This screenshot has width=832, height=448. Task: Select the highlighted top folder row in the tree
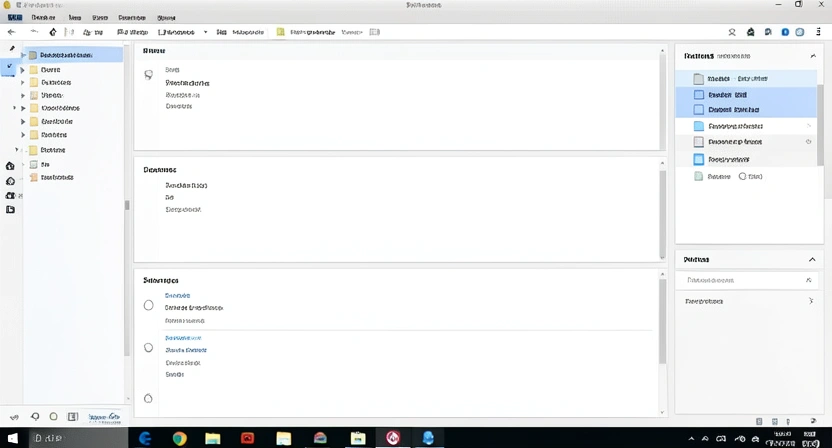[72, 55]
